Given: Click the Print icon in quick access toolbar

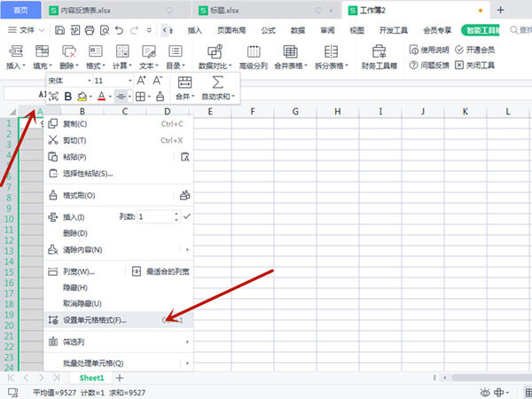Looking at the screenshot, I should (90, 30).
